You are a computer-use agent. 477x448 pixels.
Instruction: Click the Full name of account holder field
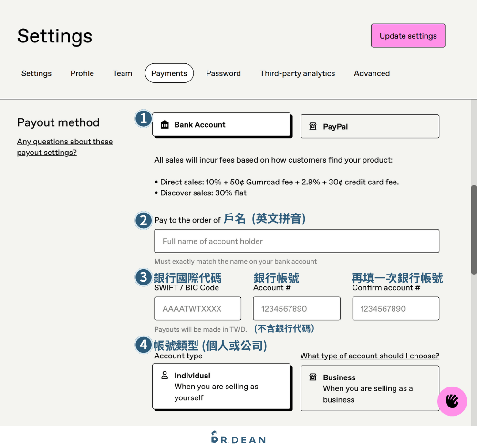[x=297, y=241]
